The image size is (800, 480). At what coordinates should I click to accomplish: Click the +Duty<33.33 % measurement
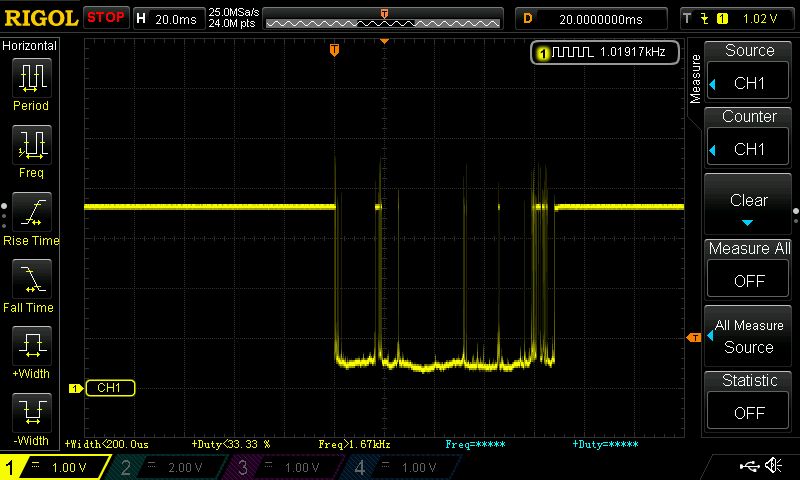231,445
